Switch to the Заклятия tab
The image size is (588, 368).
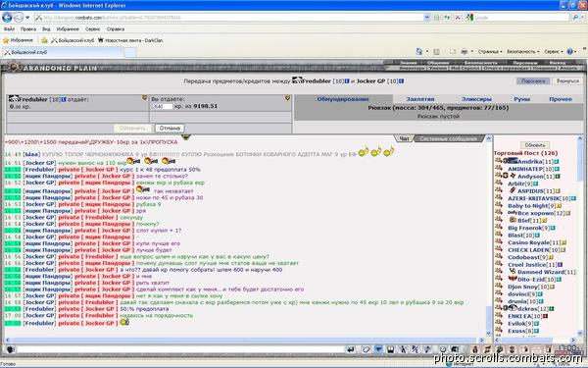[x=420, y=99]
